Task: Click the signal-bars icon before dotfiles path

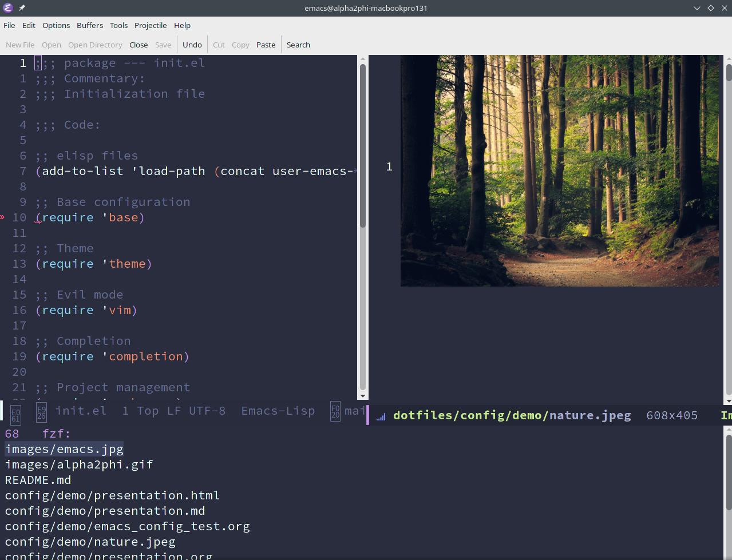Action: (381, 416)
